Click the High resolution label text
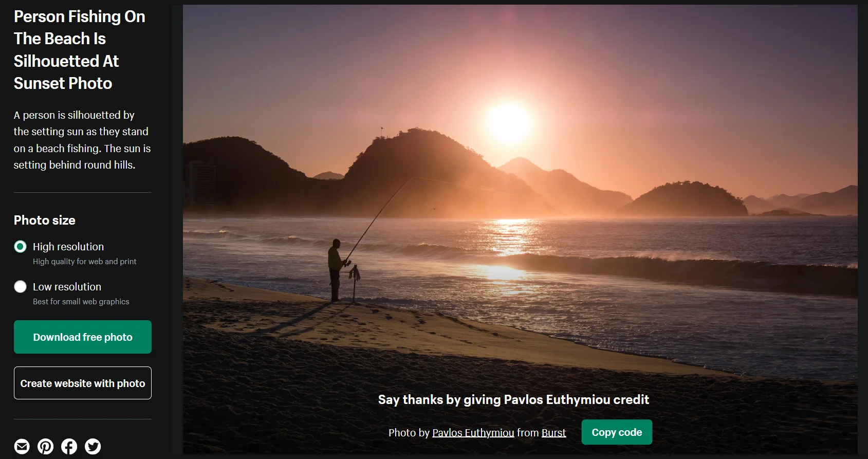The width and height of the screenshot is (868, 459). tap(68, 247)
